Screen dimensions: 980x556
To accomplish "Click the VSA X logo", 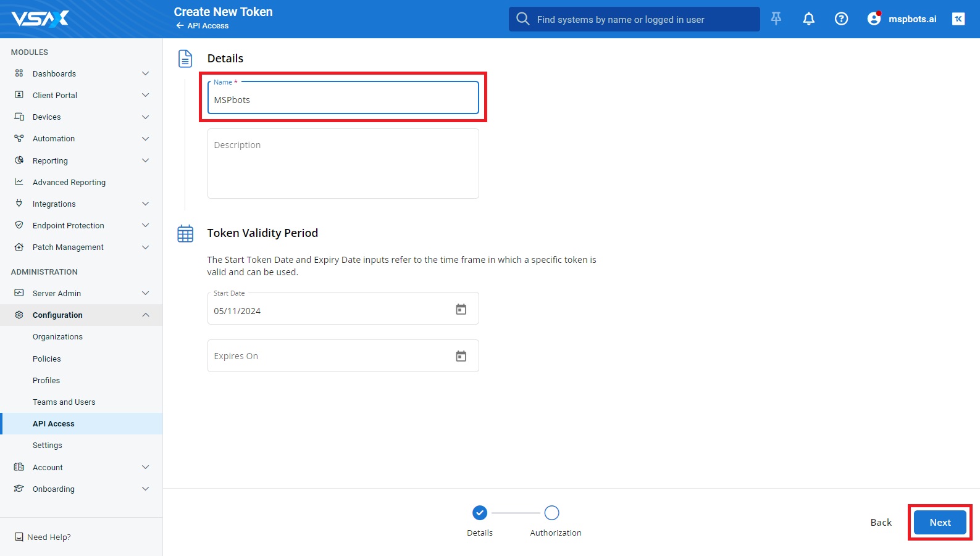I will coord(41,19).
